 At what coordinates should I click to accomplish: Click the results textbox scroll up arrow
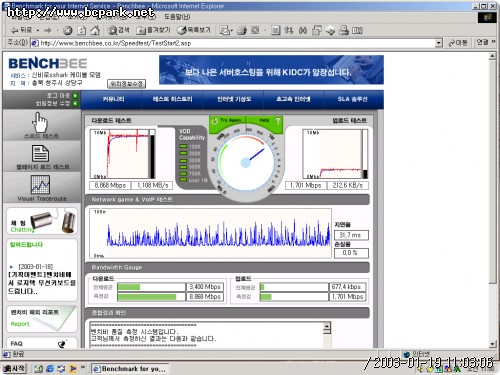click(327, 326)
